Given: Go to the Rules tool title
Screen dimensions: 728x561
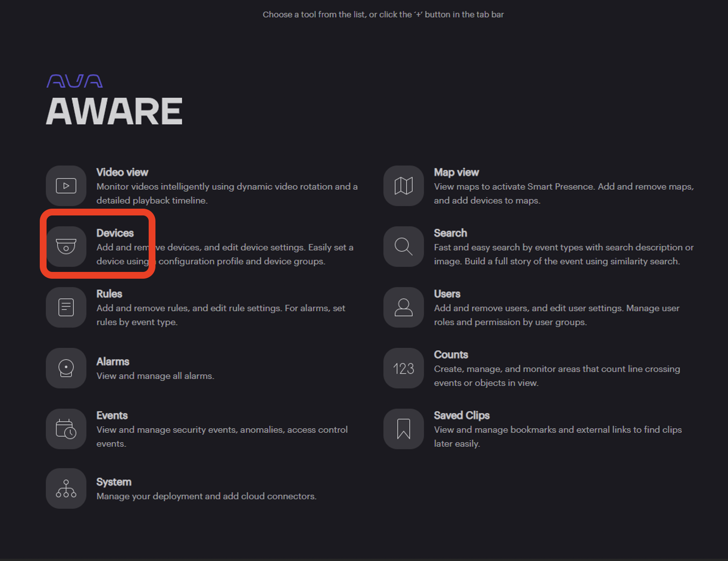Looking at the screenshot, I should coord(109,294).
